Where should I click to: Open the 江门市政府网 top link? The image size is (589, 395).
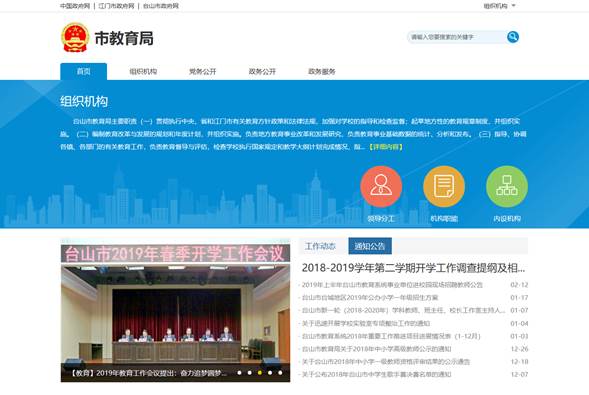click(116, 6)
